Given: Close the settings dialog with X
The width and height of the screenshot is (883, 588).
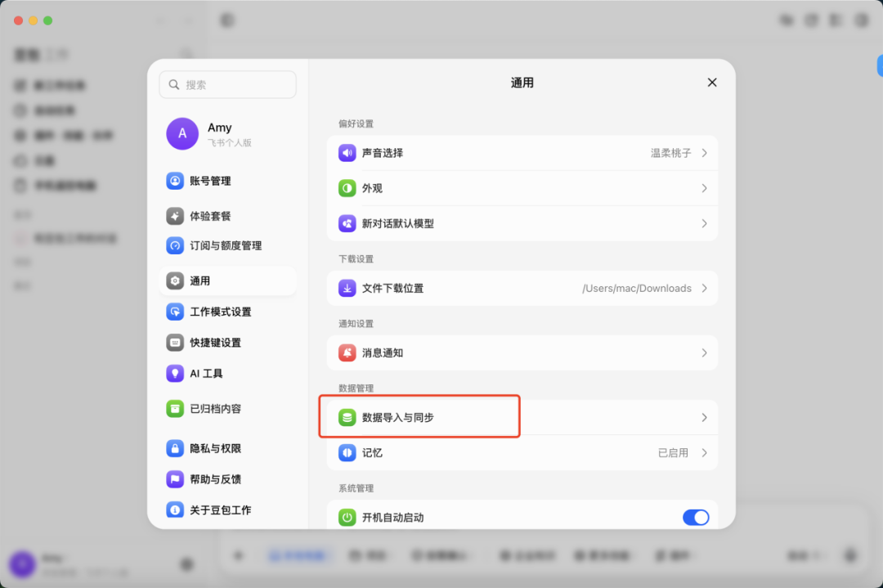Looking at the screenshot, I should pos(712,83).
